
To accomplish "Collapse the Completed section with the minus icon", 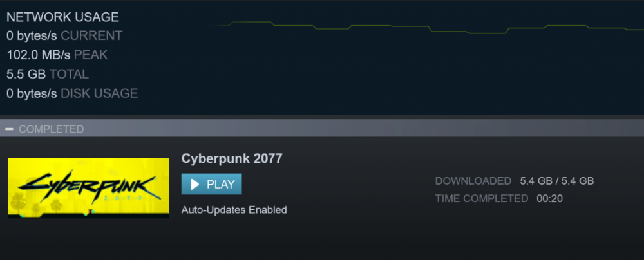I will (9, 129).
